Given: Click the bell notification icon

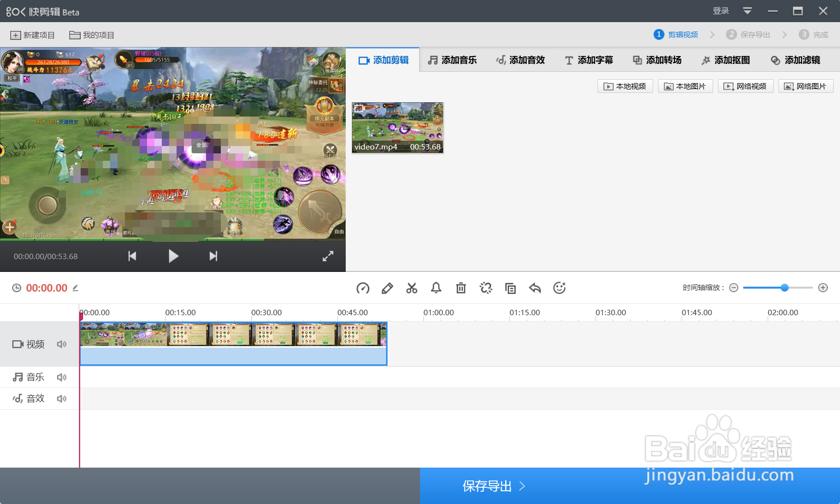Looking at the screenshot, I should point(436,288).
